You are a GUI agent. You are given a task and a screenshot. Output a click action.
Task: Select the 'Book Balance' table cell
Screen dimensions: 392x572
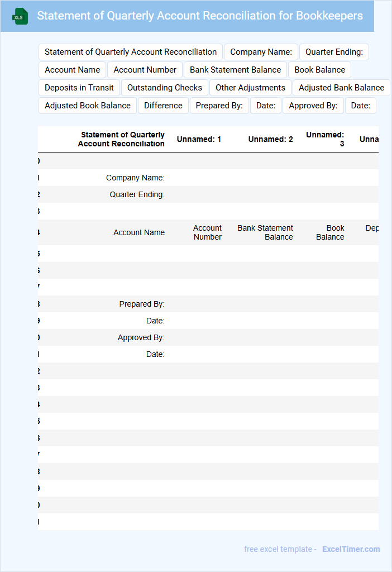coord(330,232)
